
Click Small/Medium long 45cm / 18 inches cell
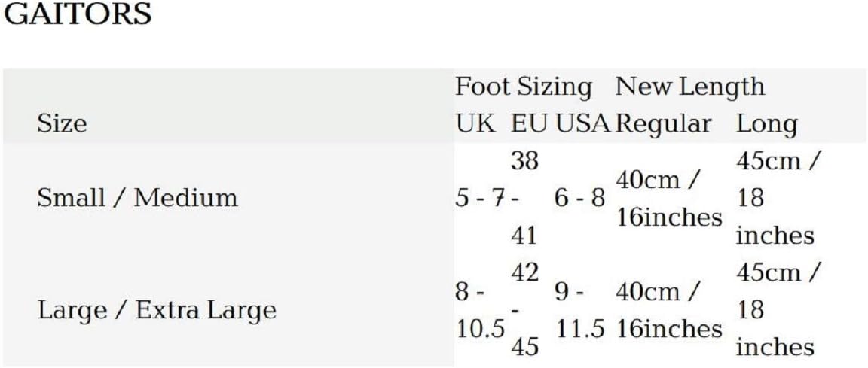(x=778, y=199)
